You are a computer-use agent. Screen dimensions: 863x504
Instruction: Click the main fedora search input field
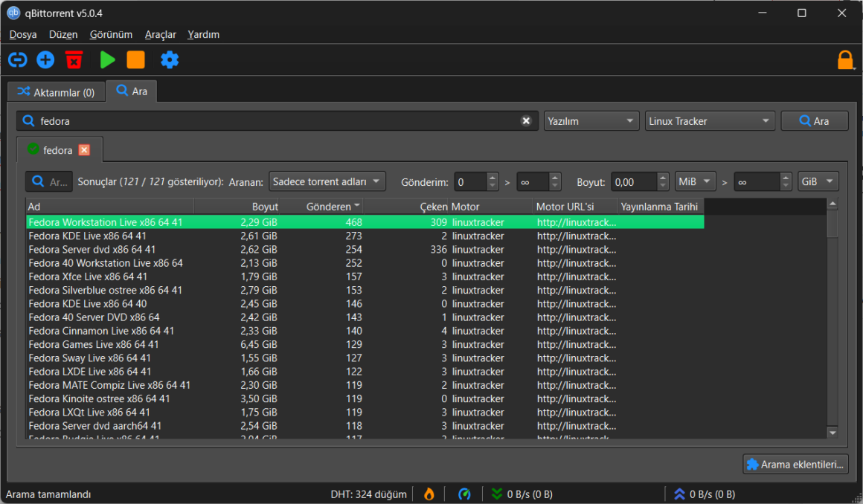click(277, 121)
